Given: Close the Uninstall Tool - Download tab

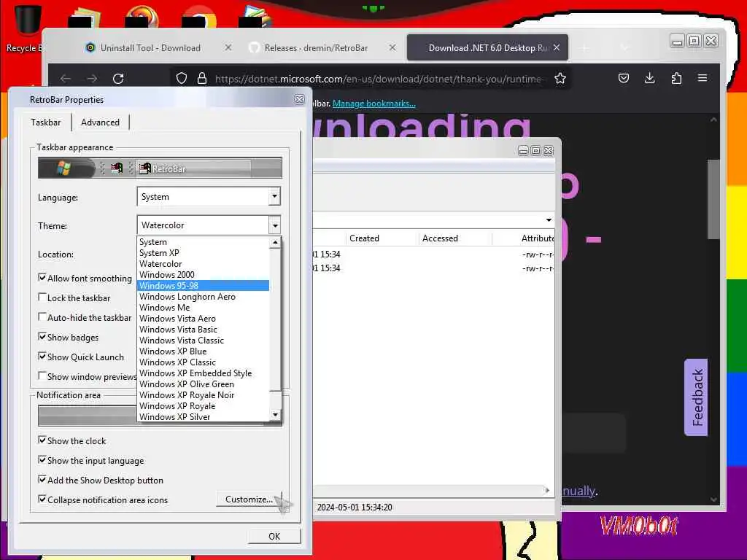Looking at the screenshot, I should (228, 47).
